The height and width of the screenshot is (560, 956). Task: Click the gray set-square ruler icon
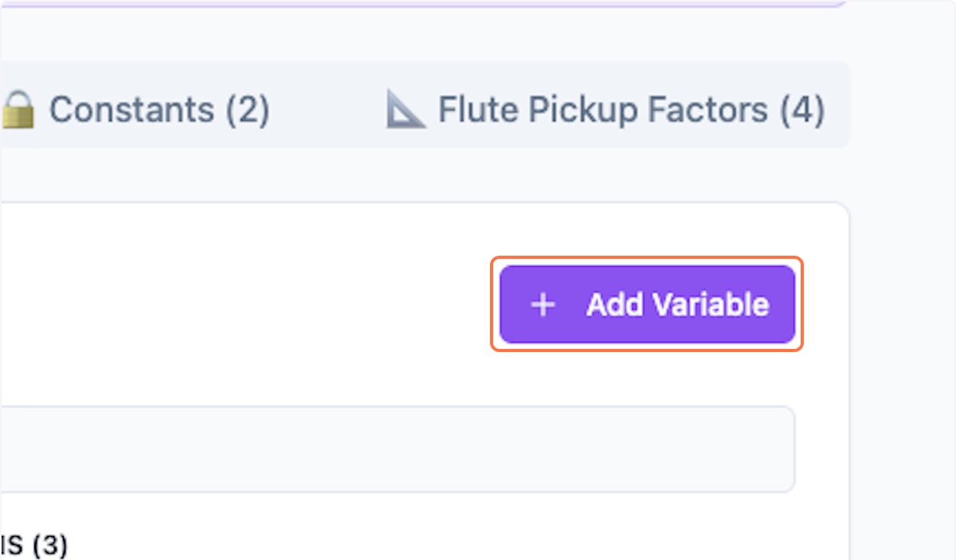406,110
